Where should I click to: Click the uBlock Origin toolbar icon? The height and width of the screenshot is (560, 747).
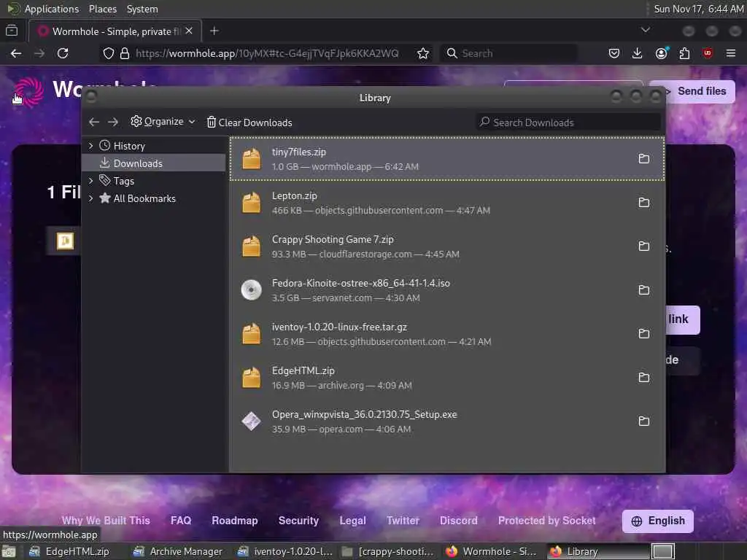click(x=708, y=53)
